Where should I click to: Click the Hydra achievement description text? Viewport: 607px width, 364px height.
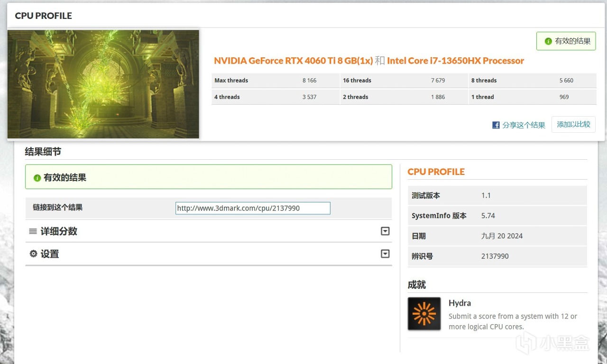point(513,321)
